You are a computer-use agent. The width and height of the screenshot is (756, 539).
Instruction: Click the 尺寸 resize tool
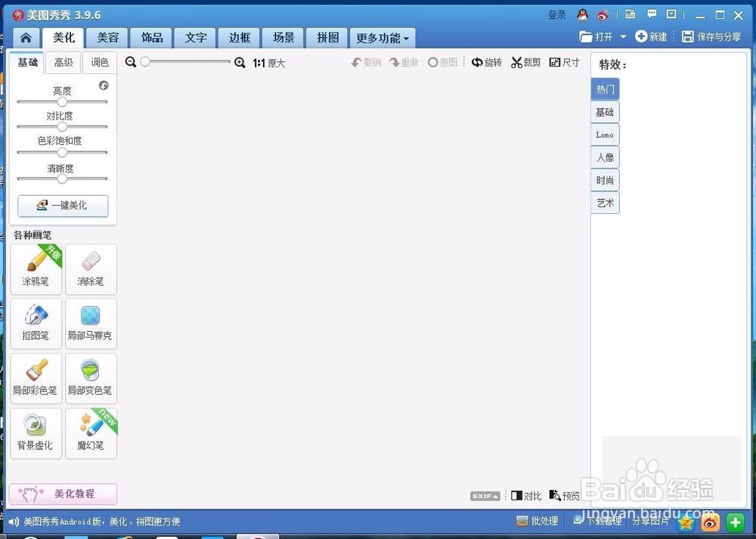pos(564,63)
